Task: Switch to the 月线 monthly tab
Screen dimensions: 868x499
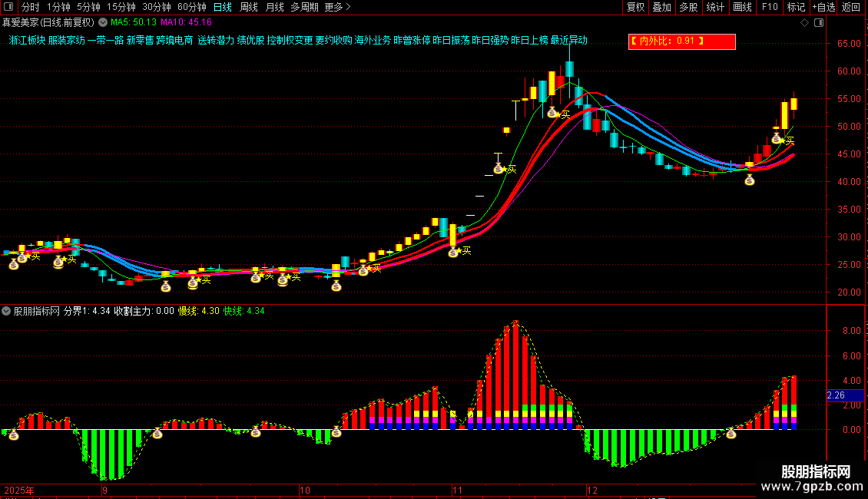Action: 274,7
